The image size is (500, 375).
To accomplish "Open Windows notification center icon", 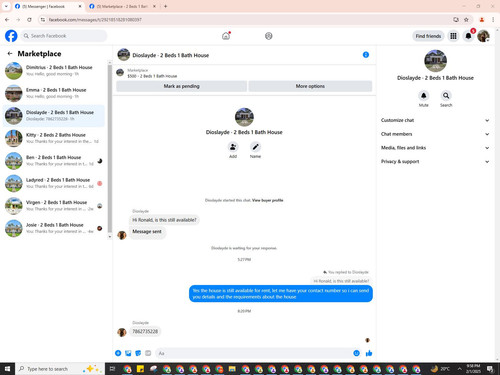I will tap(490, 369).
